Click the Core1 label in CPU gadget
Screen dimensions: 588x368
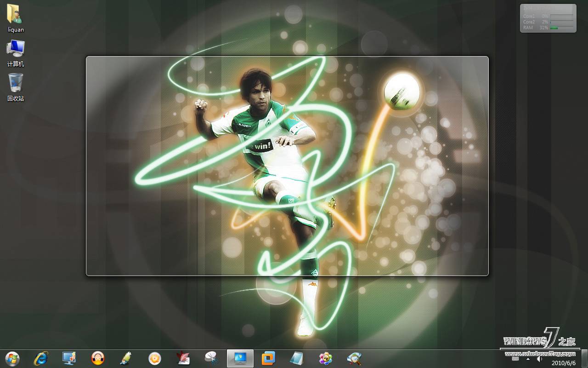click(529, 16)
